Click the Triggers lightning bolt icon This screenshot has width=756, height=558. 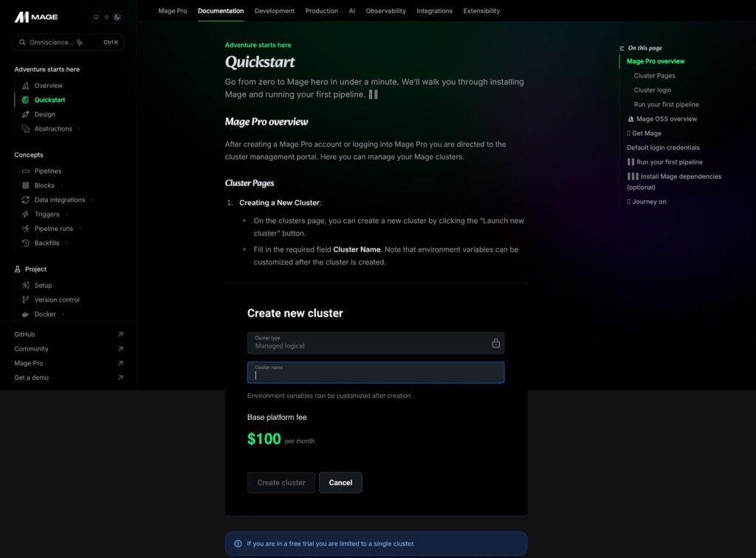26,215
